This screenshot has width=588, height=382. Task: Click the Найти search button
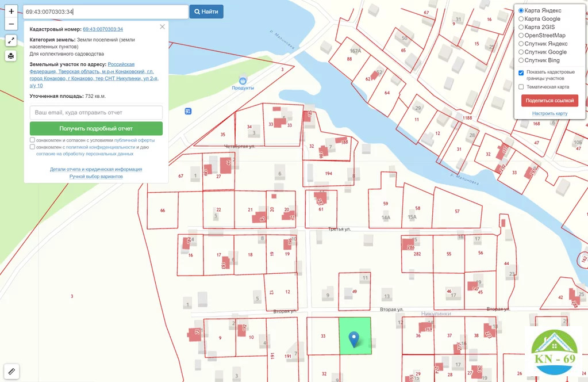pyautogui.click(x=206, y=12)
